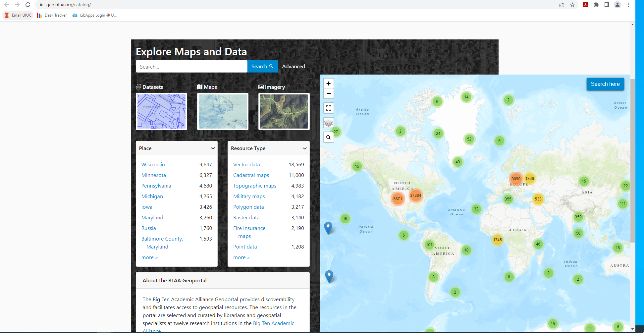The height and width of the screenshot is (333, 644).
Task: Bookmark this page with the star
Action: 572,5
